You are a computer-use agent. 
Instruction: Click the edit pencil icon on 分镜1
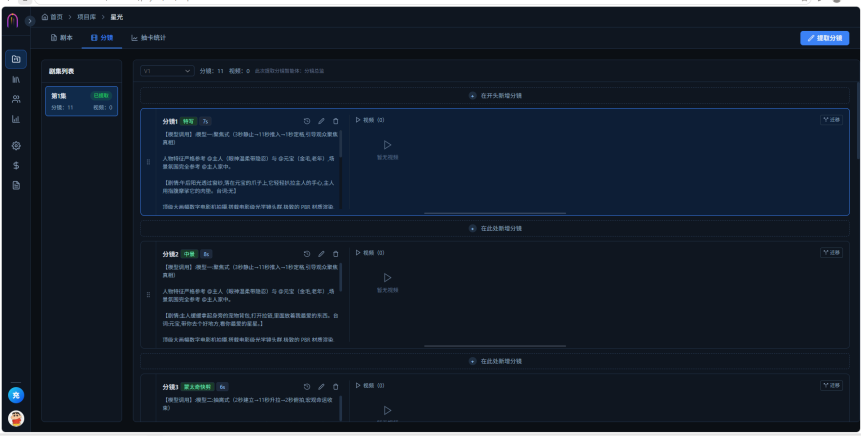coord(321,121)
